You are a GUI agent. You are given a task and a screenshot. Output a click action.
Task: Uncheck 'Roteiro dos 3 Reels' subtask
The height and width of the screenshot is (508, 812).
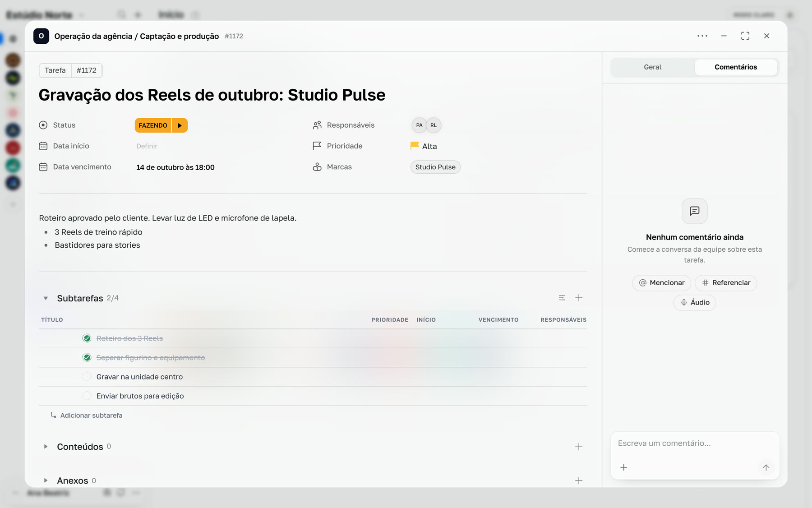[x=87, y=338]
